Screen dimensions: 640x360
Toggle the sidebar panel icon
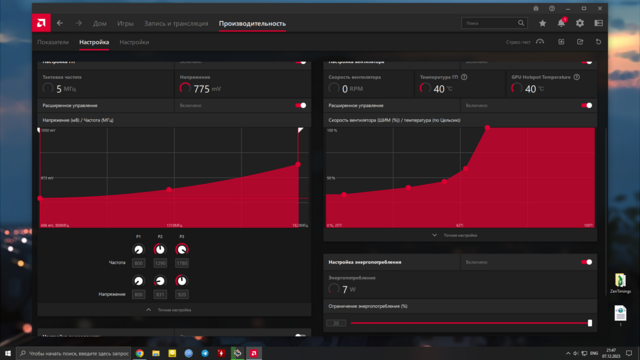point(599,23)
